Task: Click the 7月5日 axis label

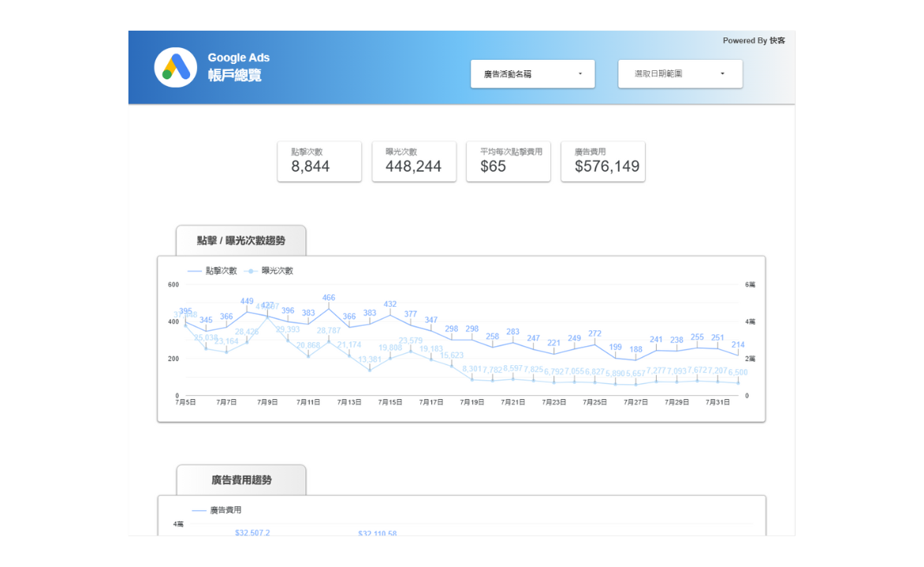Action: point(185,402)
